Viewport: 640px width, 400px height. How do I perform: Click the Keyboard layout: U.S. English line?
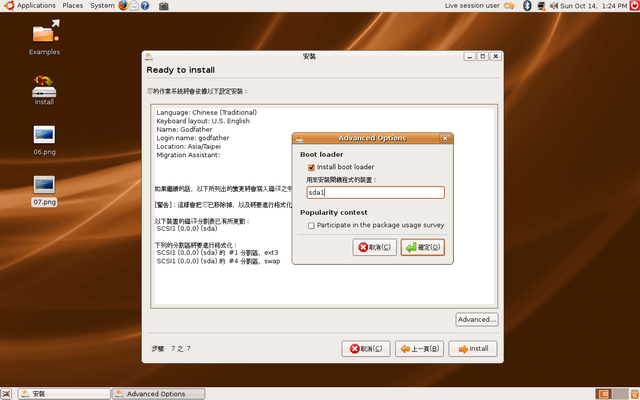pos(203,121)
